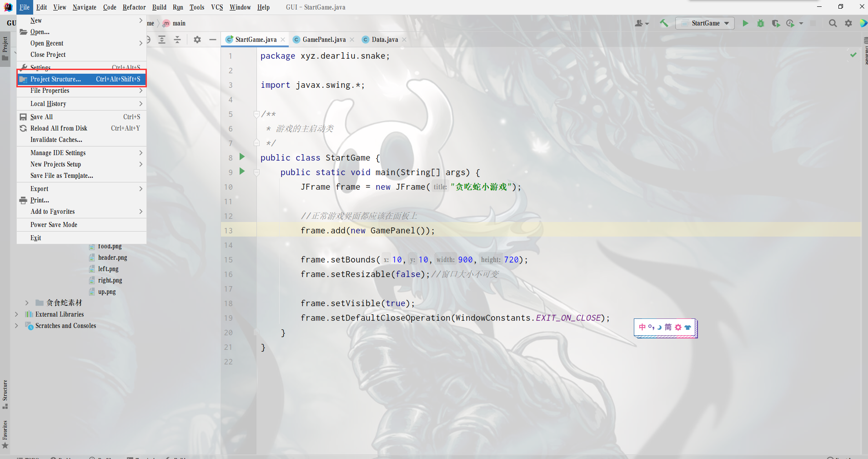Click run gutter arrow beside class StartGame
The height and width of the screenshot is (459, 868).
(242, 157)
